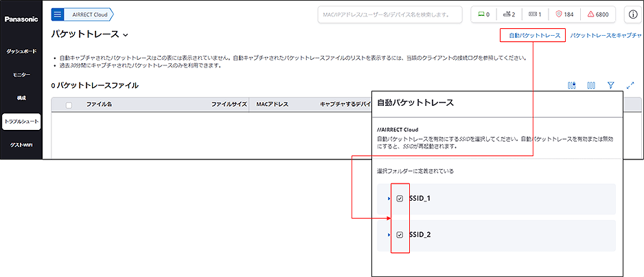Expand the SSID_2 row arrow
Screen dimensions: 644x277
[389, 234]
